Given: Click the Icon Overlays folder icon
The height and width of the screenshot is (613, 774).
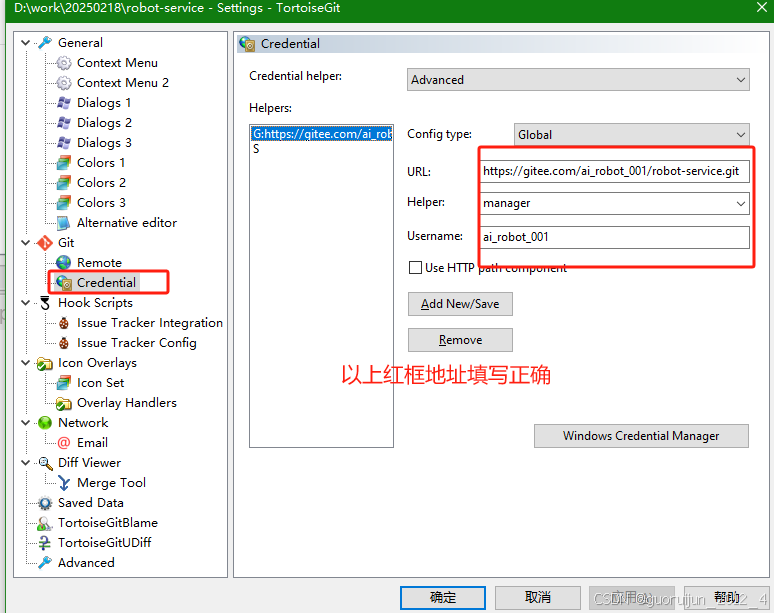Looking at the screenshot, I should 45,363.
